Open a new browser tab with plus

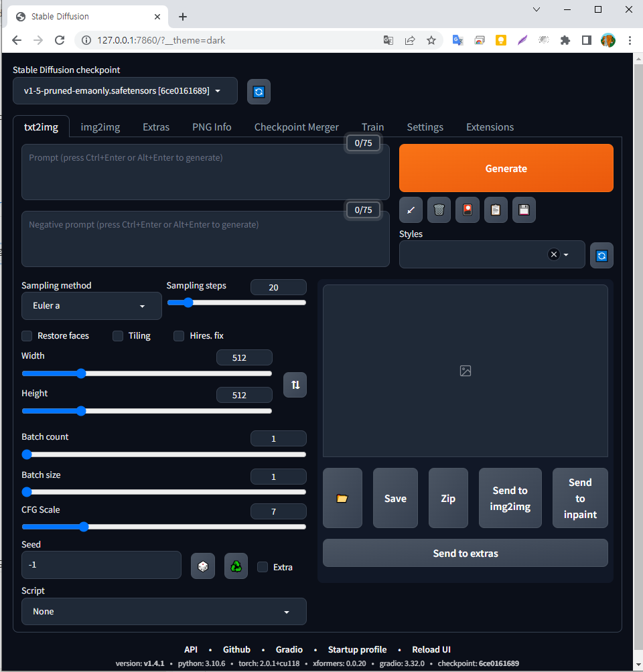tap(183, 17)
